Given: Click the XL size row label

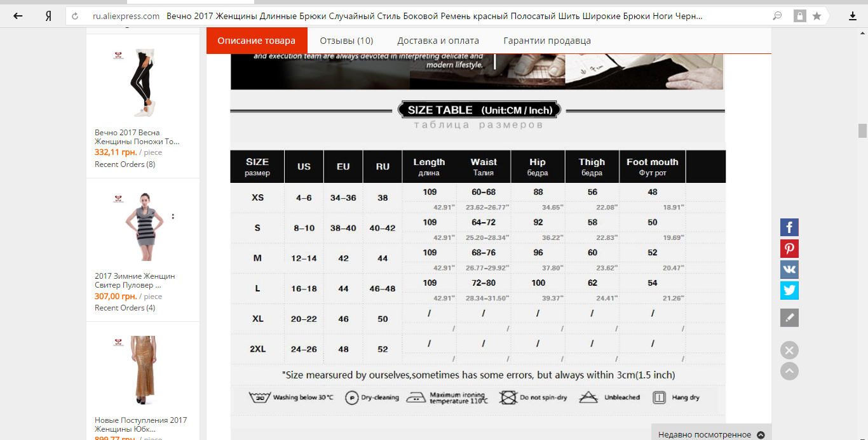Looking at the screenshot, I should coord(257,319).
